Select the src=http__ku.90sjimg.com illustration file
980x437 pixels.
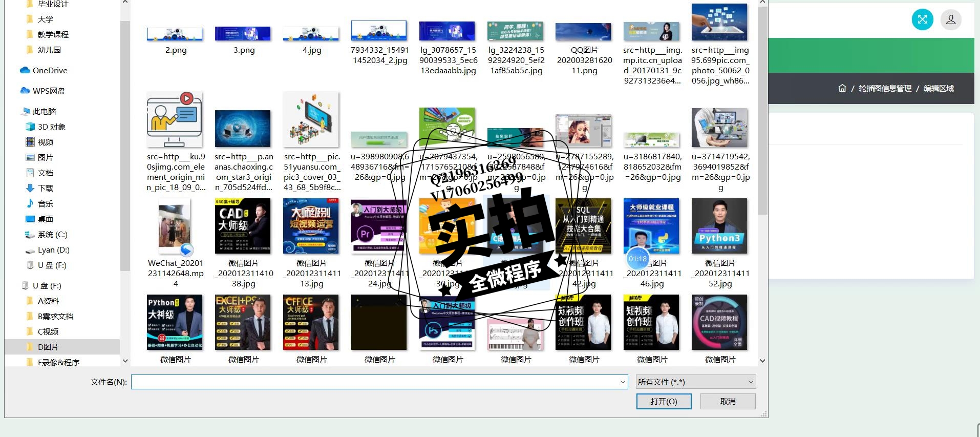pos(175,120)
